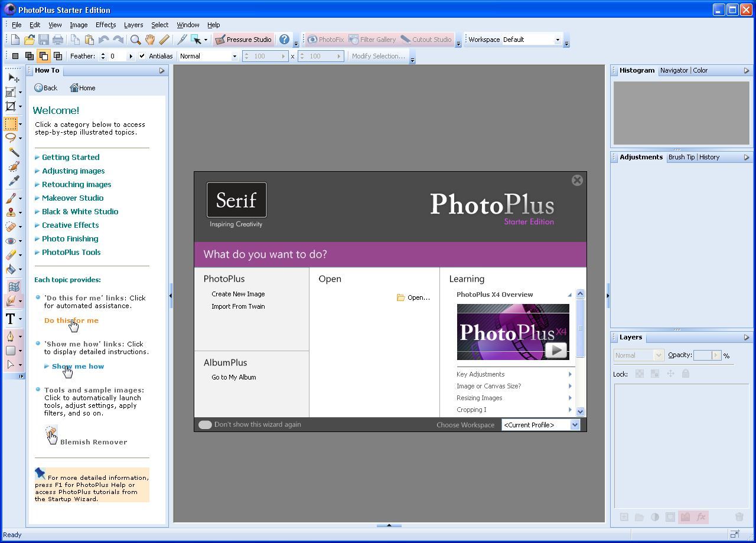
Task: Open Pressure Studio
Action: pyautogui.click(x=243, y=40)
